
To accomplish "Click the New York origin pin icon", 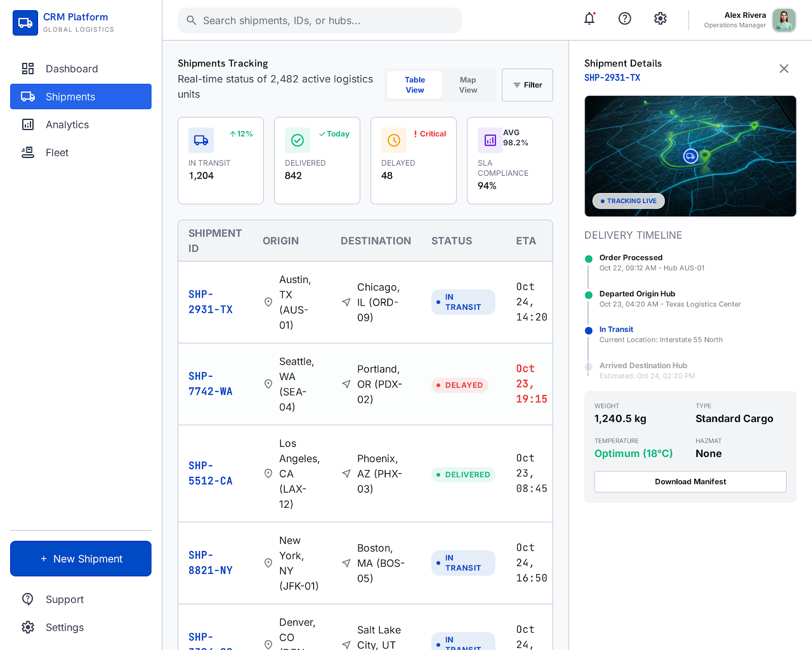I will (268, 563).
